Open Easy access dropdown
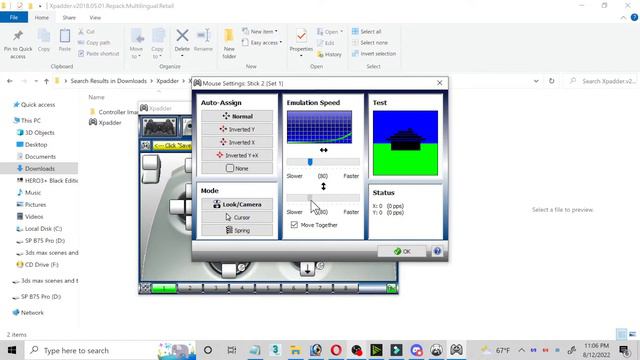This screenshot has height=360, width=640. (262, 42)
